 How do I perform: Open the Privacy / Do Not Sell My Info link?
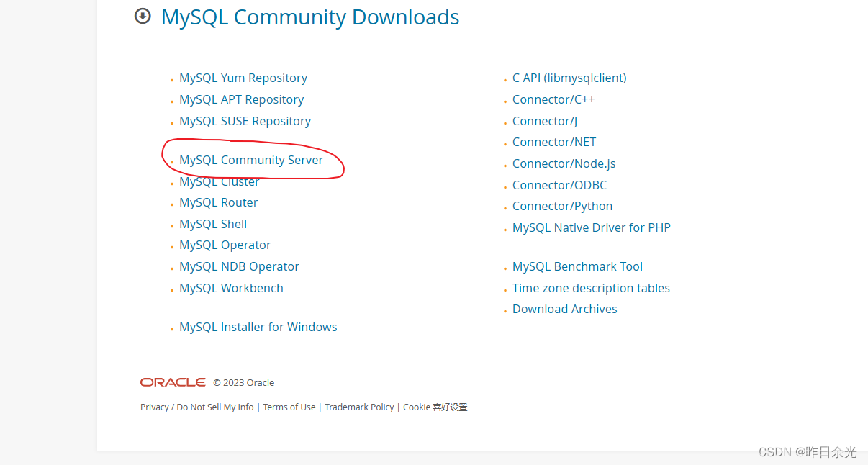coord(197,407)
